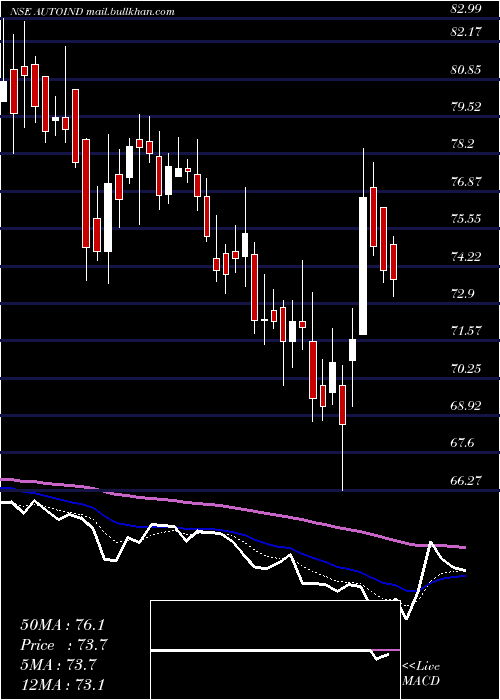Click the red candle with the lowest wick
The width and height of the screenshot is (500, 700).
point(342,405)
